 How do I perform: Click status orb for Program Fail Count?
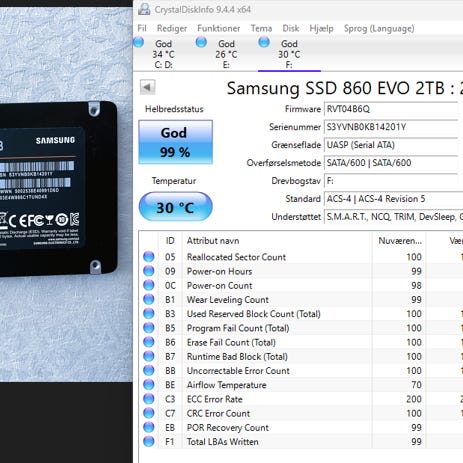click(x=149, y=328)
